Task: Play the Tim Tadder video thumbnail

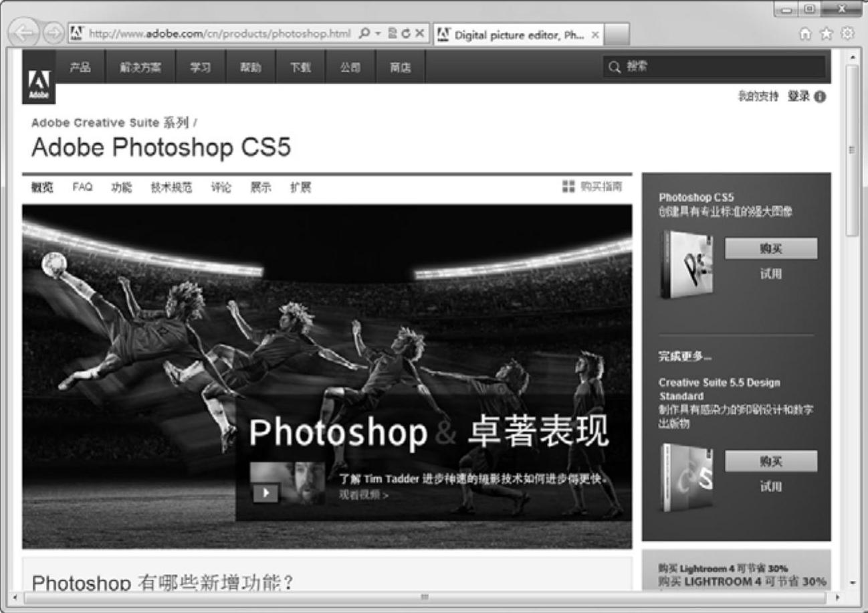Action: tap(266, 492)
